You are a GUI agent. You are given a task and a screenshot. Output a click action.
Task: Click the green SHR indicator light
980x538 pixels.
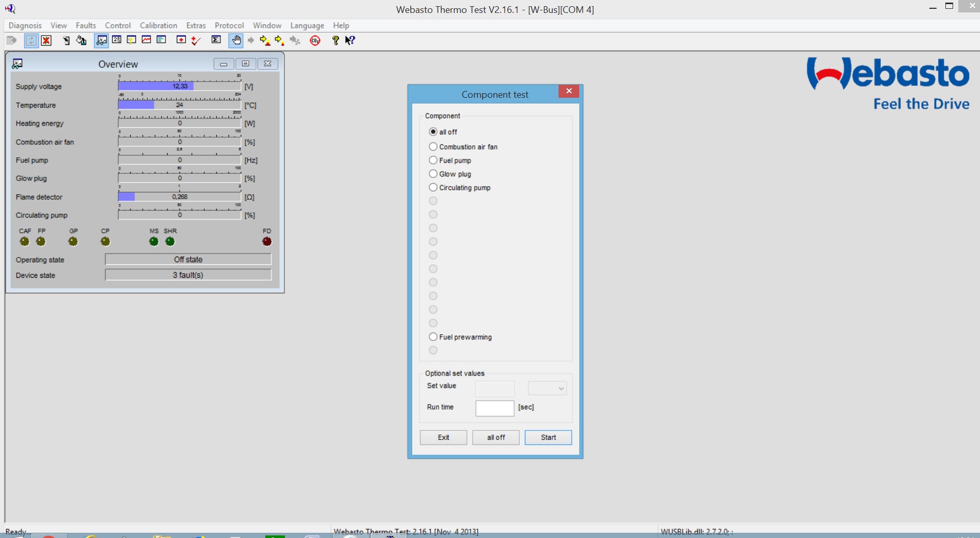pos(170,242)
